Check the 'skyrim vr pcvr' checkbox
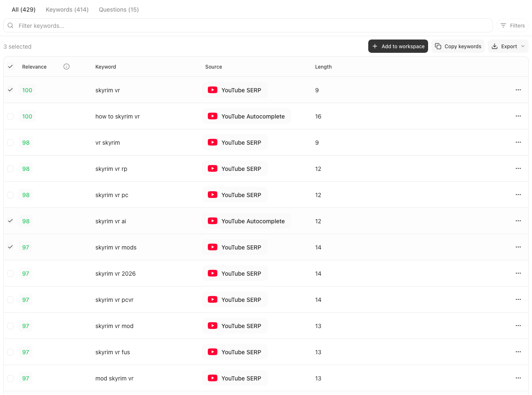 point(10,300)
